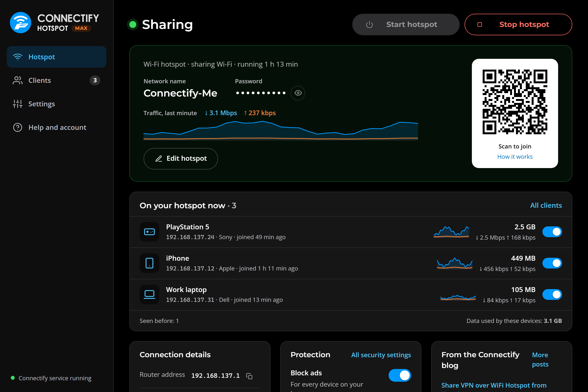Click the last-minute traffic graph

click(281, 130)
